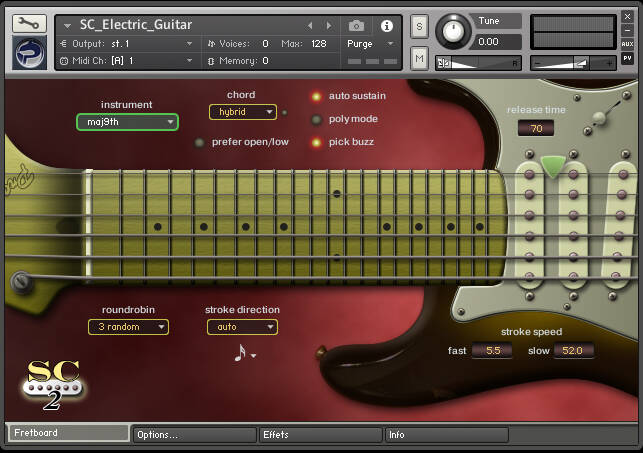Enable poly mode

click(x=316, y=120)
